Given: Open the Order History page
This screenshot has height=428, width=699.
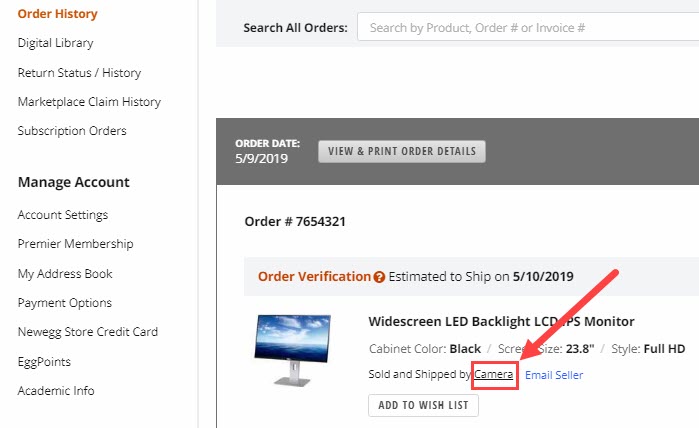Looking at the screenshot, I should [x=58, y=14].
